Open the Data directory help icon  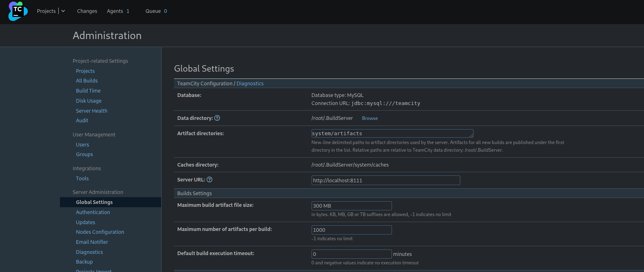click(x=217, y=118)
